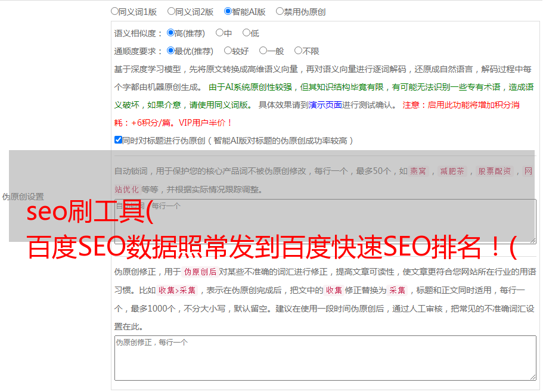Click the 伪原创修正 textarea resize handle

click(x=533, y=378)
